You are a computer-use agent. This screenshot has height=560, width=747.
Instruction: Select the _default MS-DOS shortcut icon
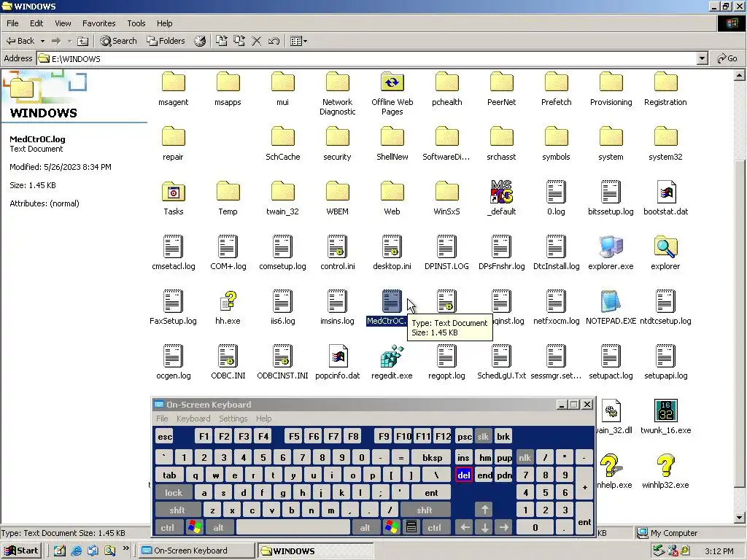pos(501,192)
